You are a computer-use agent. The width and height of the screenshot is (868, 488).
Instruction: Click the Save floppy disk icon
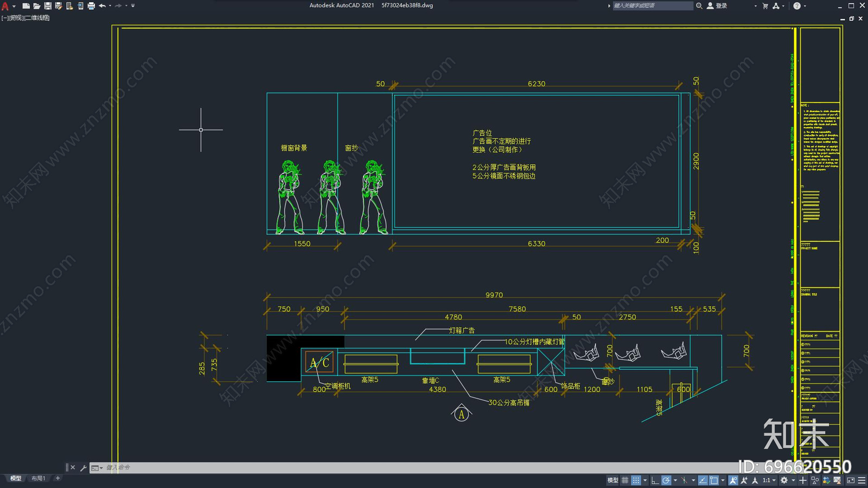coord(48,6)
